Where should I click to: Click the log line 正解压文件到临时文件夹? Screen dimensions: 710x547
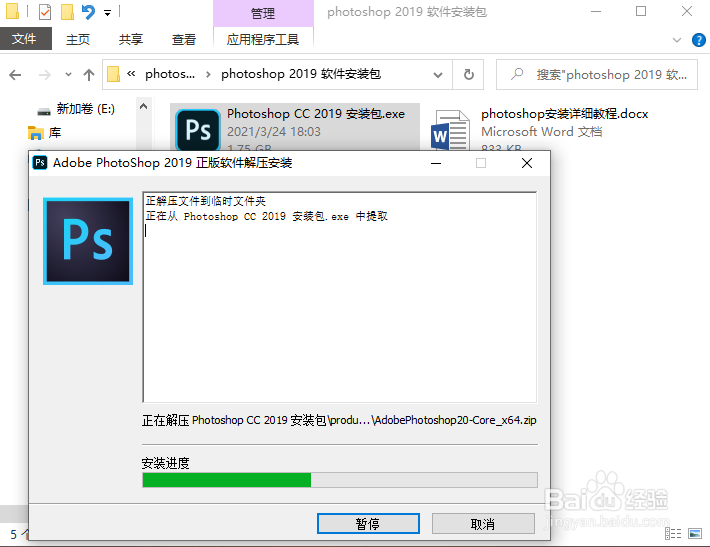(x=206, y=201)
